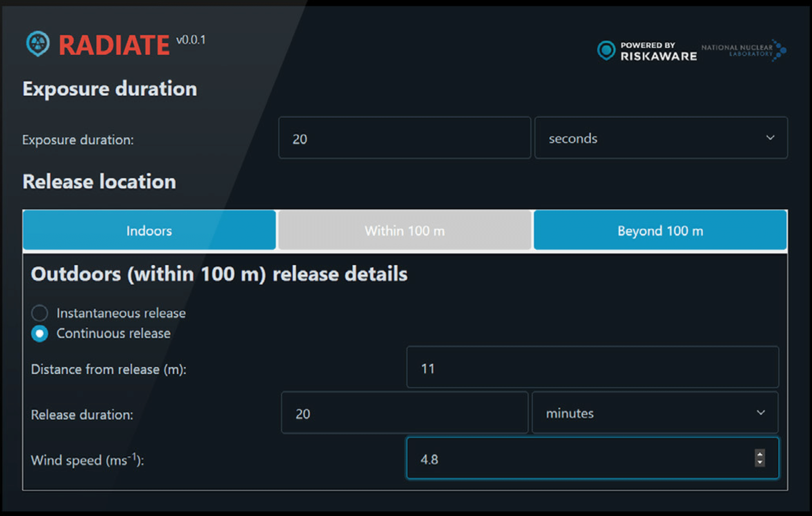The height and width of the screenshot is (516, 812).
Task: Select the Instantaneous release radio button
Action: (x=40, y=313)
